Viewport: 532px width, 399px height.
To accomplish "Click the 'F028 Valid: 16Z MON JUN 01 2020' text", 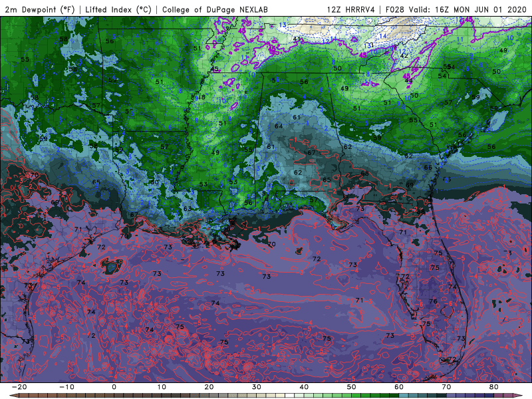I will (x=456, y=9).
